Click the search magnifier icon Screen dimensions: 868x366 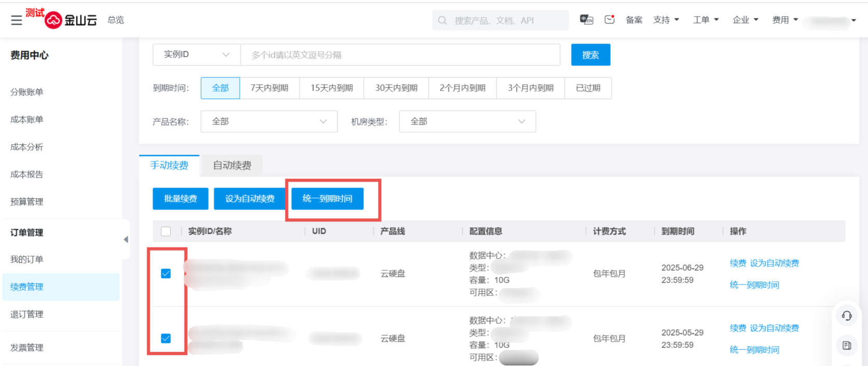pos(442,20)
